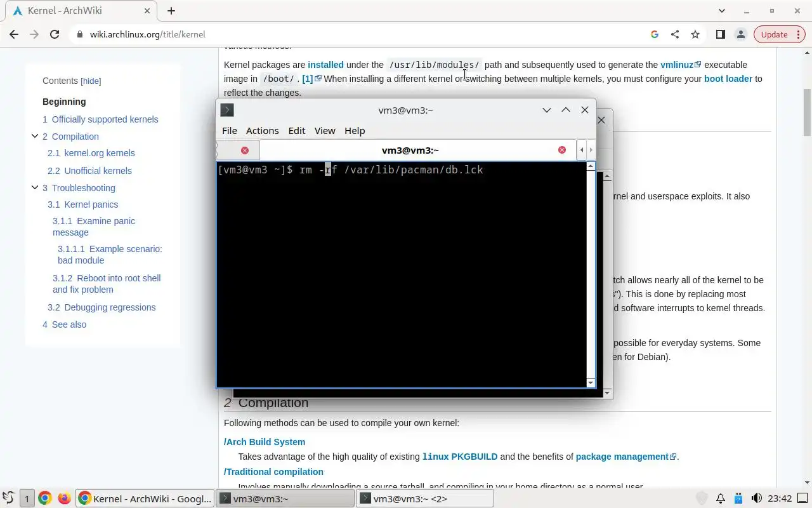
Task: Share this page via share icon
Action: coord(675,34)
